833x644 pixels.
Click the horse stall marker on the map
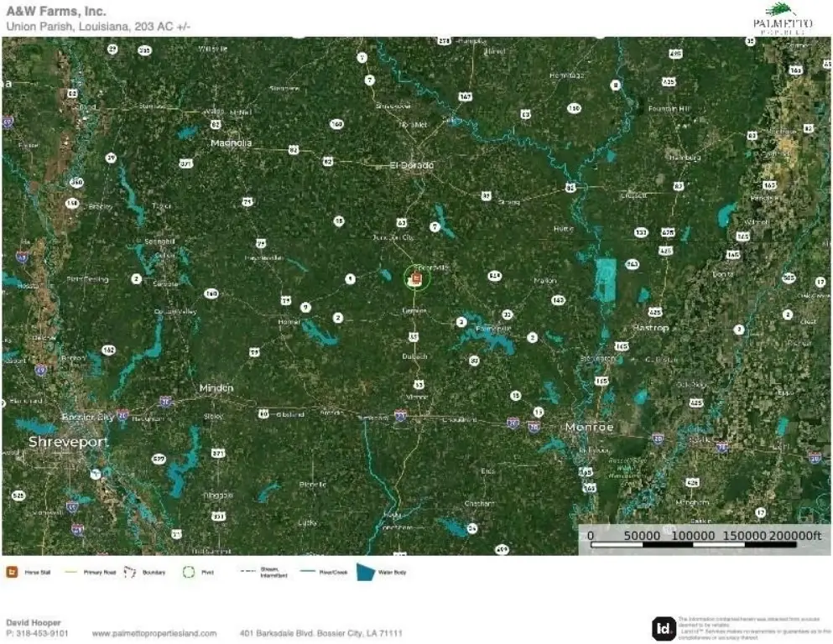click(x=414, y=278)
